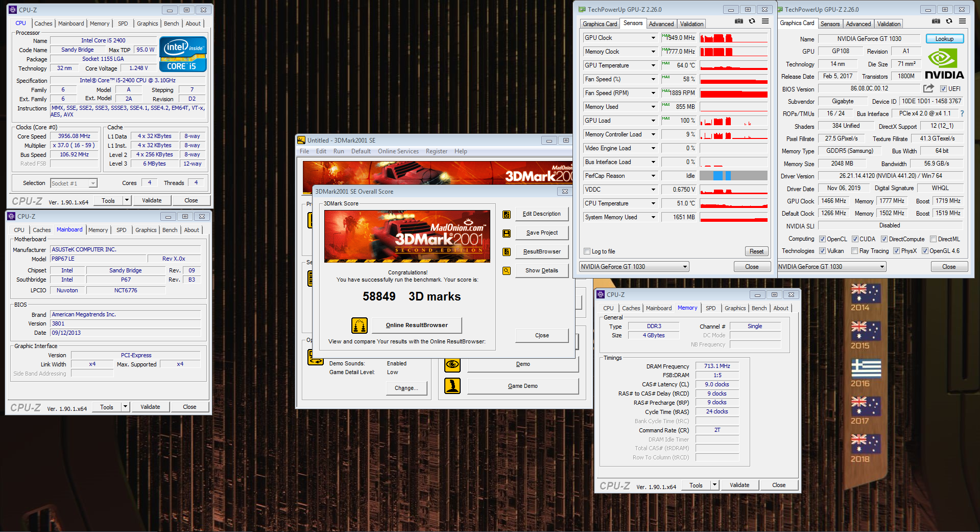The width and height of the screenshot is (980, 532).
Task: Click the CPU-Z CPU window title icon
Action: pyautogui.click(x=13, y=10)
